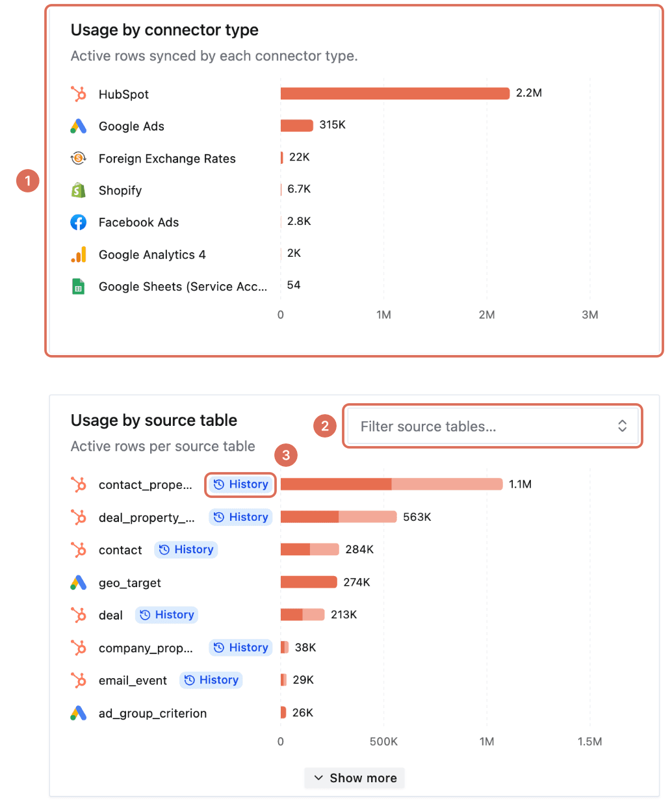Click the Google Ads 315K usage bar

[297, 125]
